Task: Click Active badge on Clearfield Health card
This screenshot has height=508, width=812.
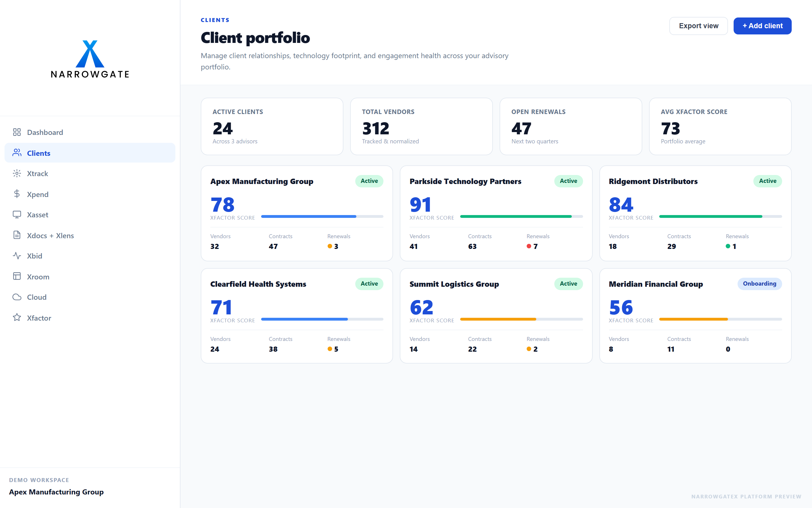Action: 369,284
